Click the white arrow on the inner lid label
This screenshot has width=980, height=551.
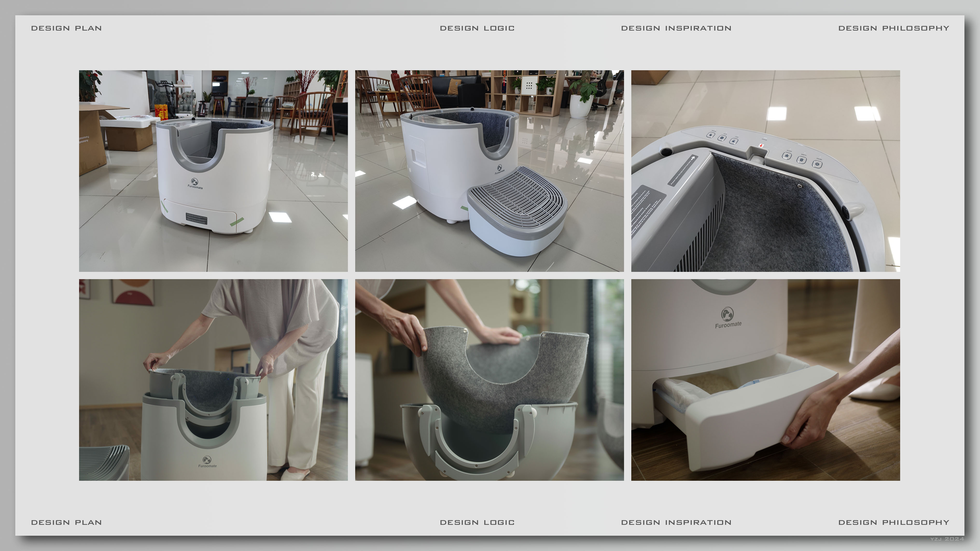pyautogui.click(x=693, y=158)
